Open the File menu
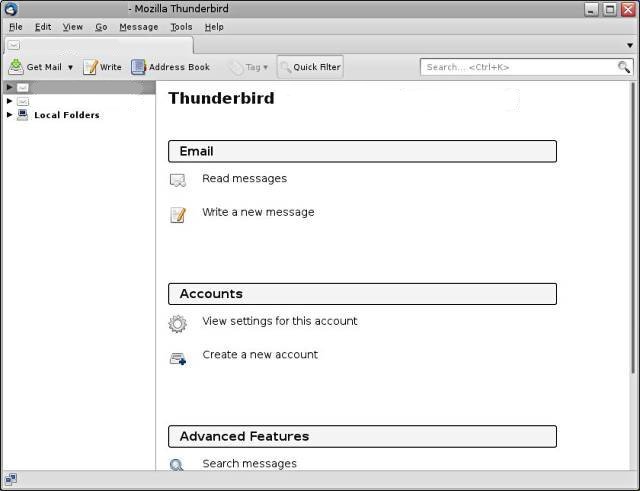Viewport: 640px width, 491px height. pyautogui.click(x=16, y=27)
